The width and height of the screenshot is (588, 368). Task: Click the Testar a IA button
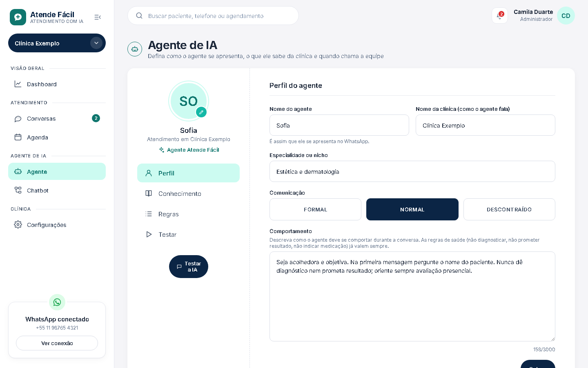tap(189, 267)
